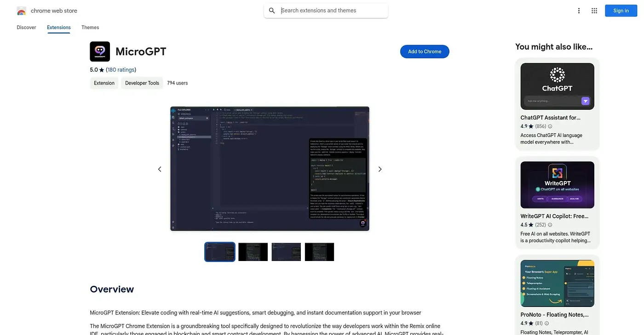Click the 'ChatGPT Assistant for...' title

click(x=551, y=118)
